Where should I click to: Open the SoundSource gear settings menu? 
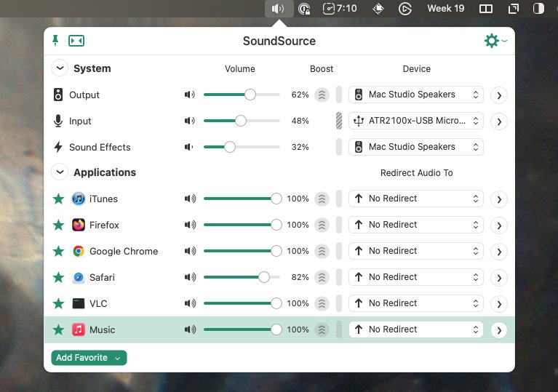pos(495,41)
